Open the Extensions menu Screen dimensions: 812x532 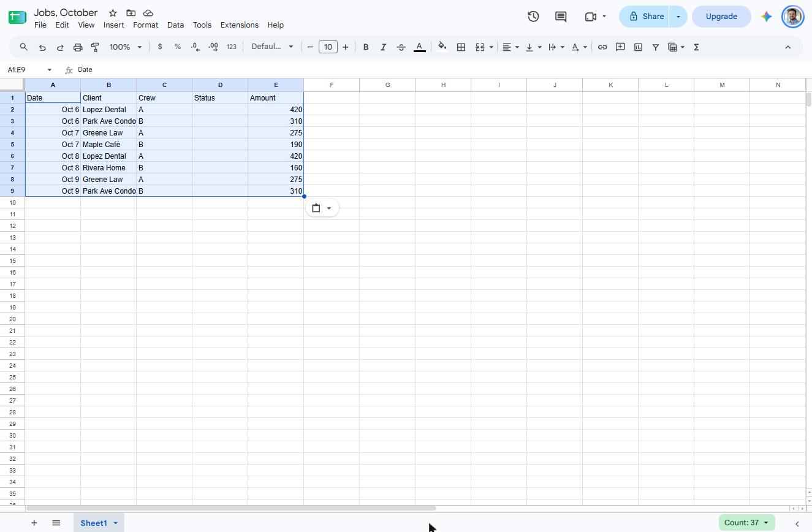point(240,25)
